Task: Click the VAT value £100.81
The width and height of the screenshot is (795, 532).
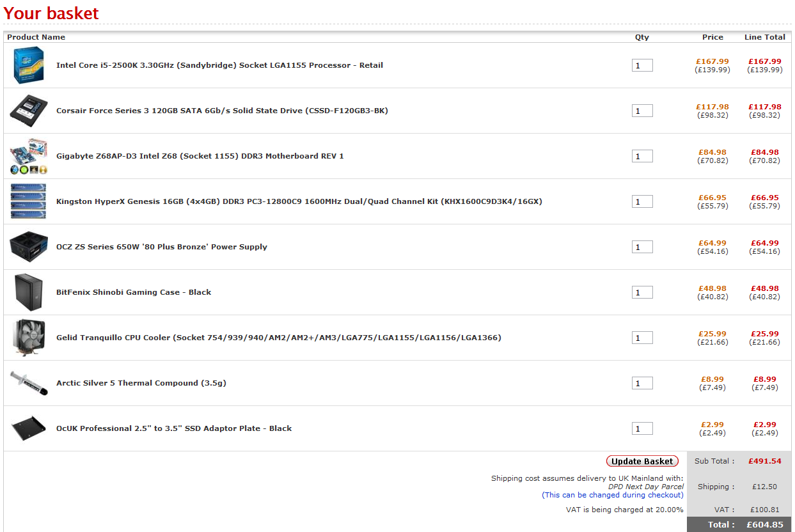Action: [x=765, y=510]
